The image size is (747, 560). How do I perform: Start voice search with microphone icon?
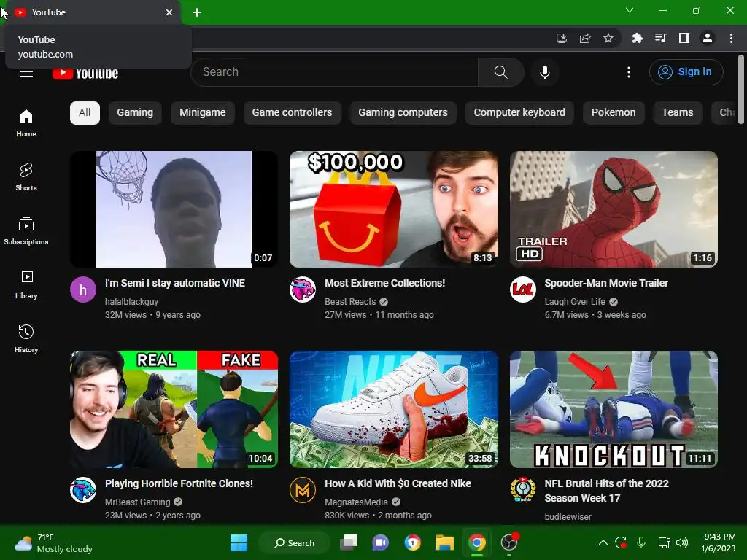pos(545,72)
